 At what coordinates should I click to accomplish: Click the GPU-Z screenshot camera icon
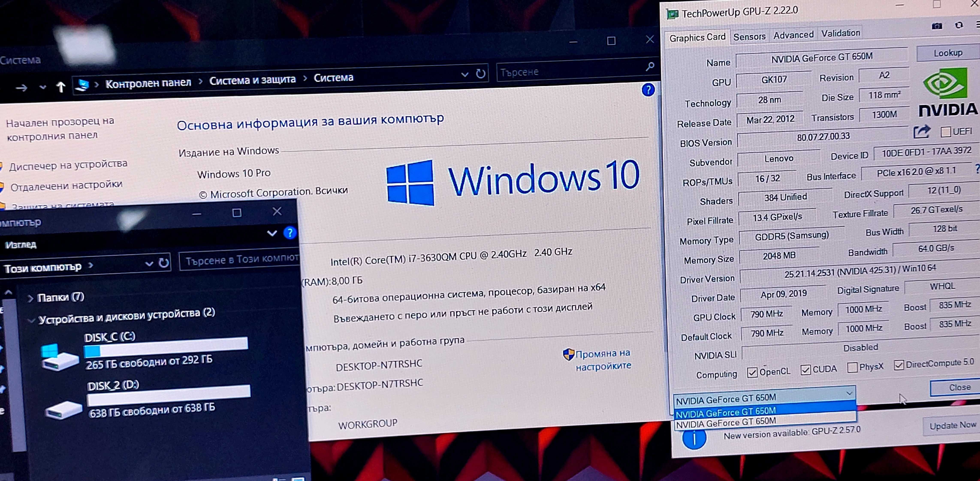(x=937, y=26)
